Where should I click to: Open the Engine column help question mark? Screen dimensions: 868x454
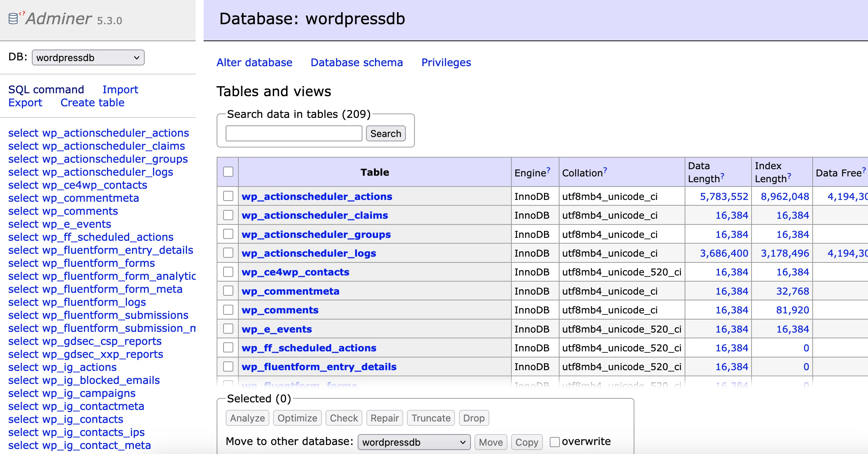coord(548,170)
